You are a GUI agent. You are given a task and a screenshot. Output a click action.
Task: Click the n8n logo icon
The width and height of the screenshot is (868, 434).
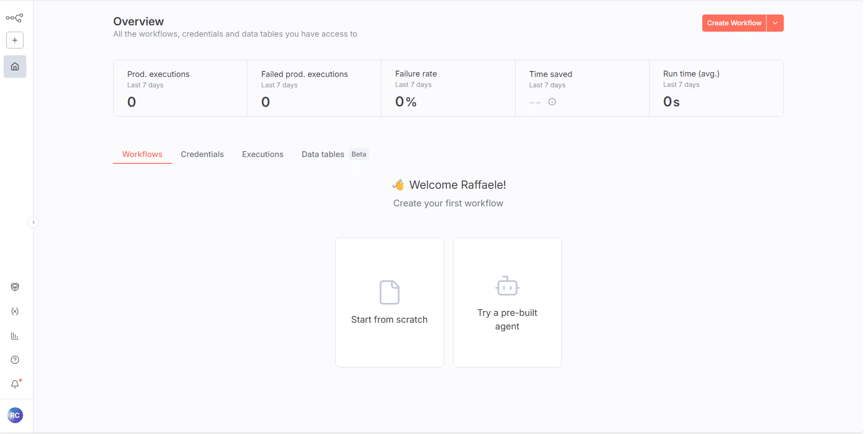pos(14,18)
